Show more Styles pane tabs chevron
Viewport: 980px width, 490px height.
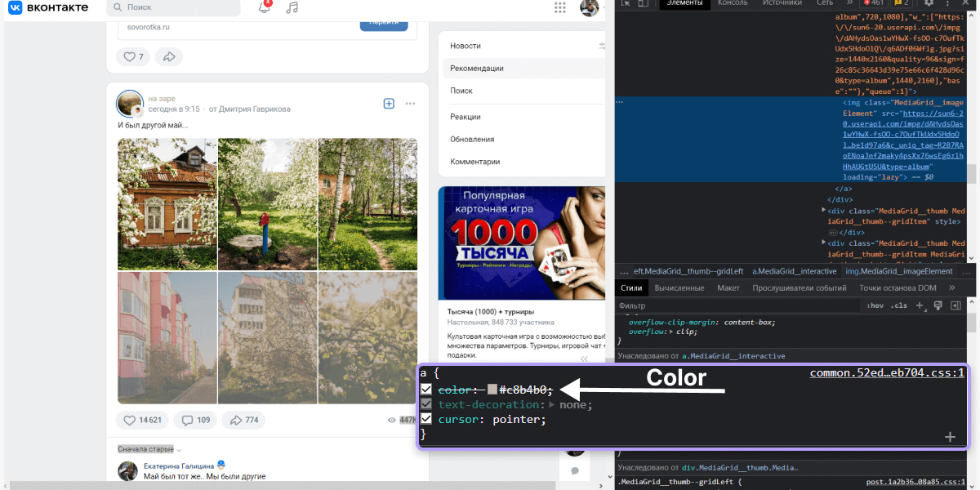point(951,287)
